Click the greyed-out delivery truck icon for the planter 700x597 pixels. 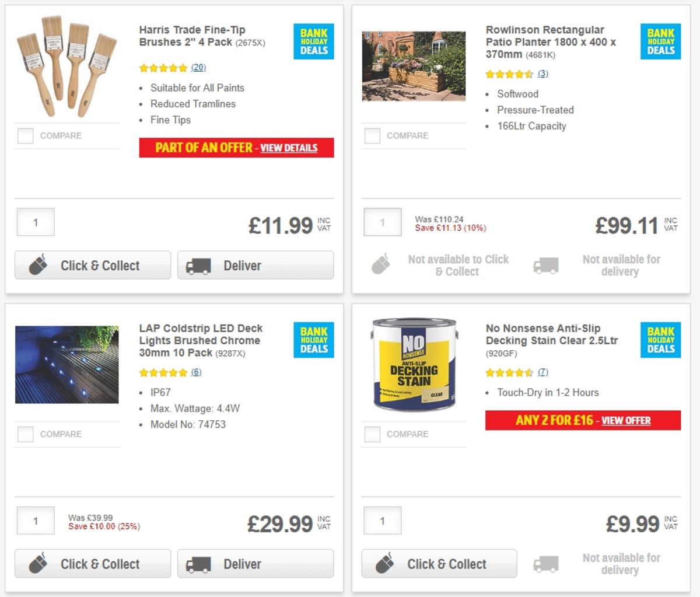[x=545, y=265]
